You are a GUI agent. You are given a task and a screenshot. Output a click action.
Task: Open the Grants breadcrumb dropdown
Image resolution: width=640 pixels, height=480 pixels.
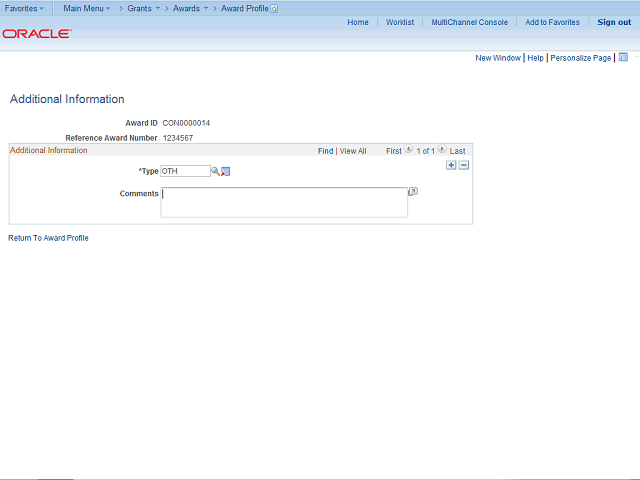[x=143, y=8]
